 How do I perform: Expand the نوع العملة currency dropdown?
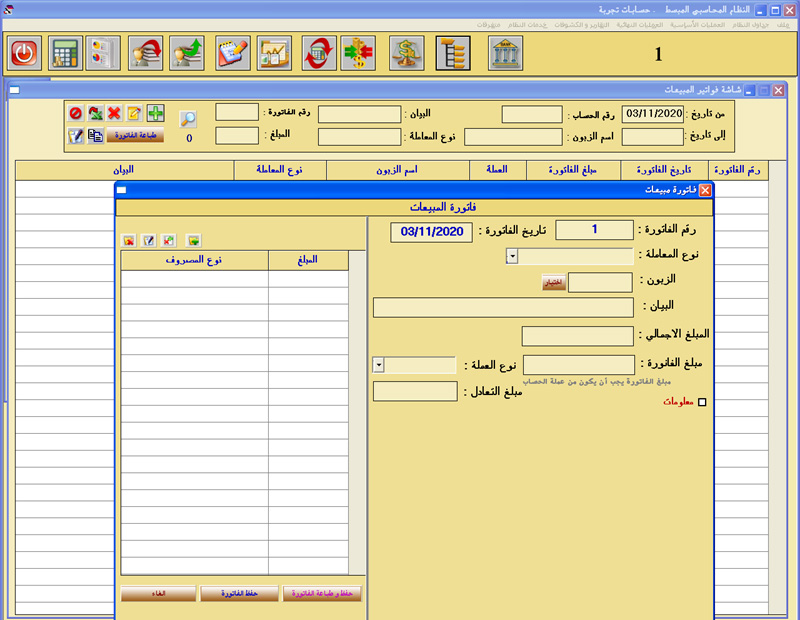click(379, 365)
